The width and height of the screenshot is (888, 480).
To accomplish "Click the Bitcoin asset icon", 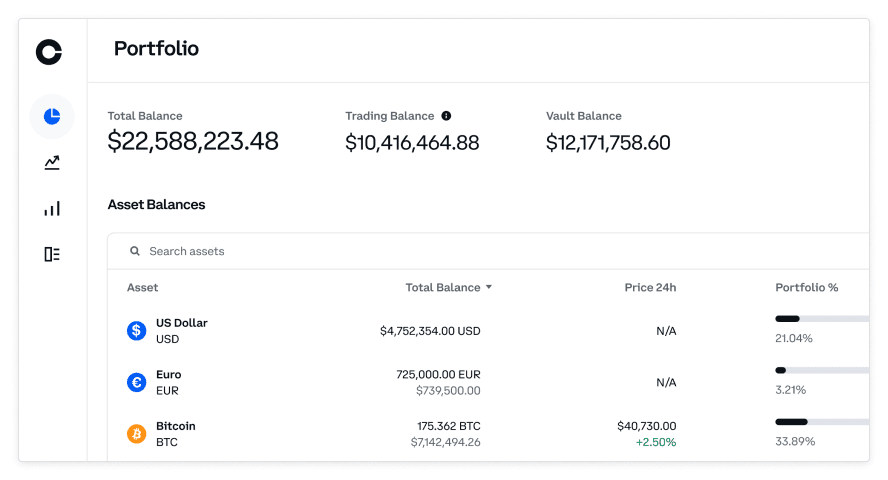I will pos(136,434).
